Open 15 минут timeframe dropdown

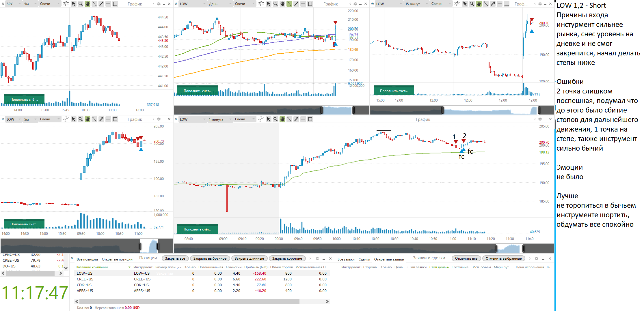(x=416, y=4)
